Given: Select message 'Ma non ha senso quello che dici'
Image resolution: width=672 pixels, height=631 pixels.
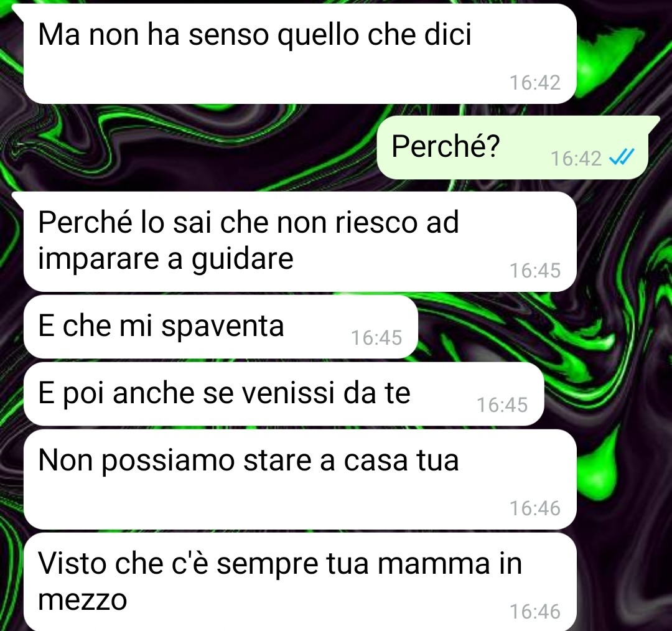Looking at the screenshot, I should 300,54.
